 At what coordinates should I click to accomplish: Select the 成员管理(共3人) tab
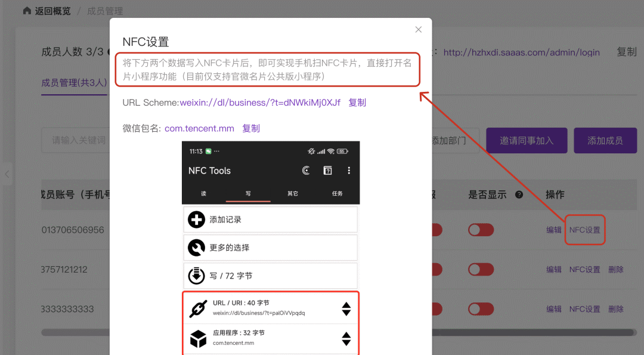pos(74,83)
